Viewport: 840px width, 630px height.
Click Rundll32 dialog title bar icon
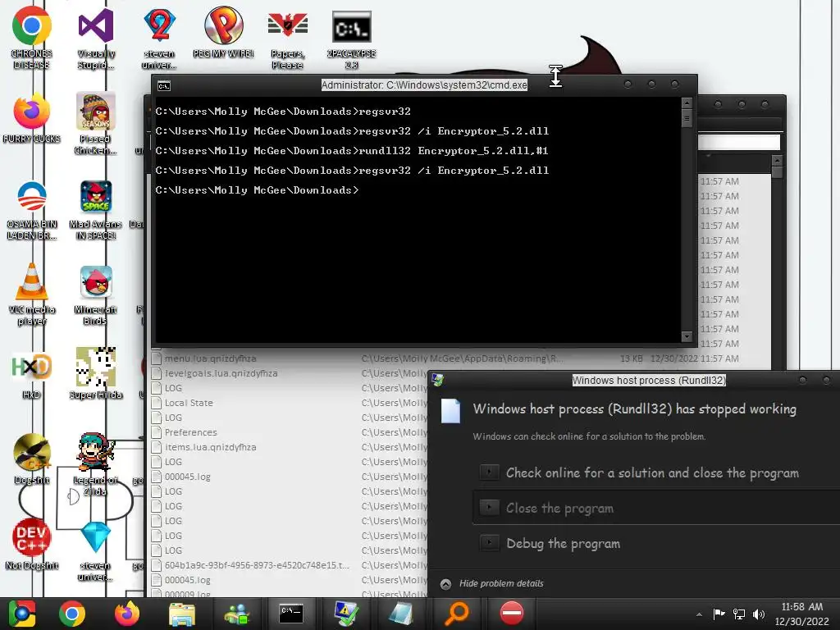pos(438,380)
